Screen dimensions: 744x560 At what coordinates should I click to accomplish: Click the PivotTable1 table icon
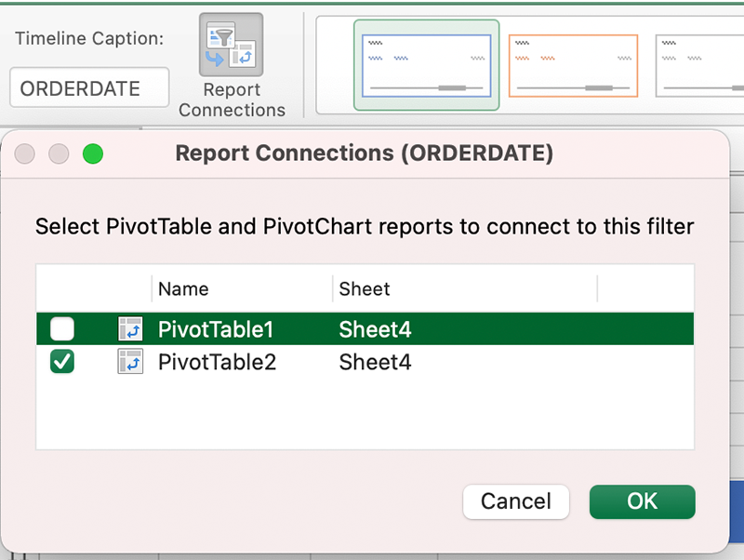click(130, 329)
